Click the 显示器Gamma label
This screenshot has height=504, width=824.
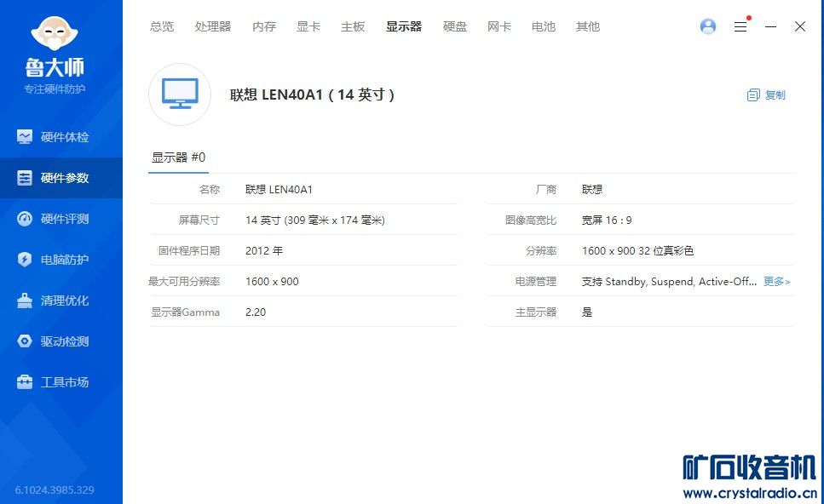coord(185,312)
